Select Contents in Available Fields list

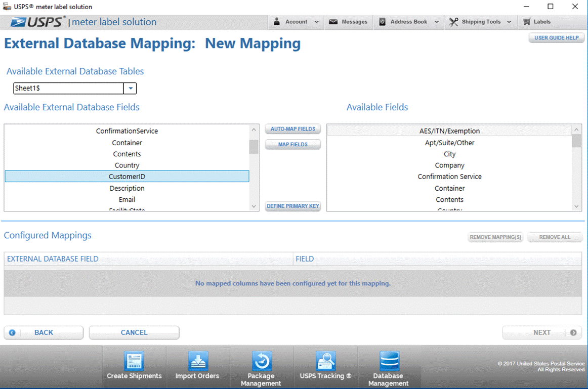click(x=449, y=200)
